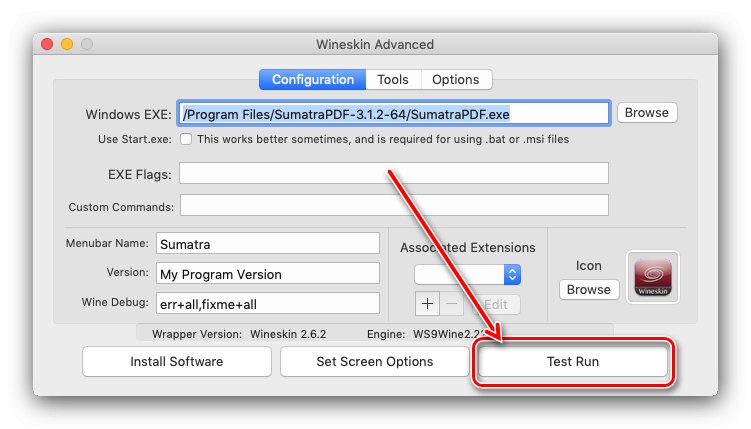Screen dimensions: 751x429
Task: Open Set Screen Options
Action: pos(375,361)
